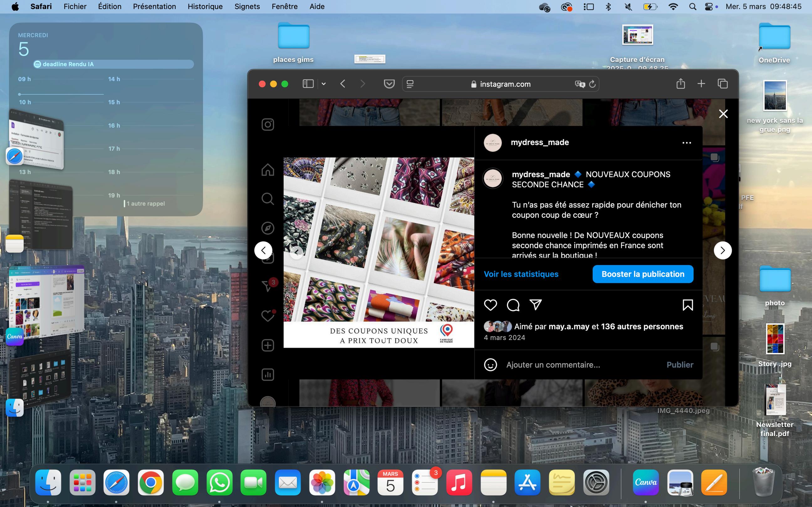Open the dashboard statistics bar-chart icon
Viewport: 812px width, 507px height.
[x=268, y=375]
